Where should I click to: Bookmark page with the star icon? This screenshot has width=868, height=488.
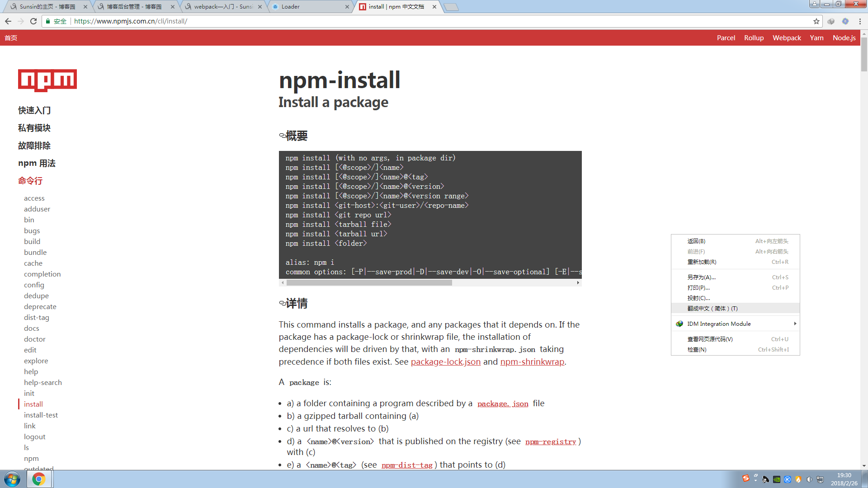click(x=816, y=21)
